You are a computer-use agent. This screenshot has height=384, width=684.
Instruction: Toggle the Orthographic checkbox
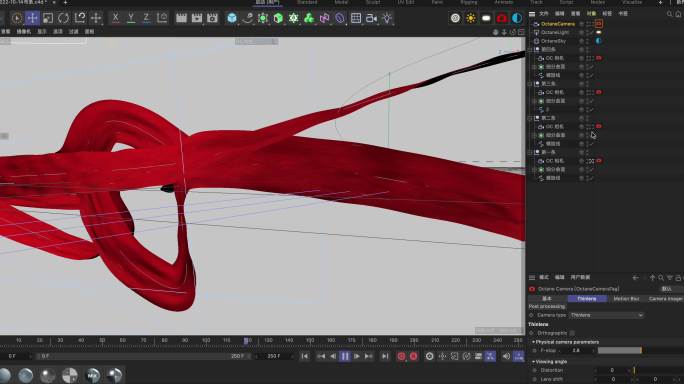(x=572, y=333)
